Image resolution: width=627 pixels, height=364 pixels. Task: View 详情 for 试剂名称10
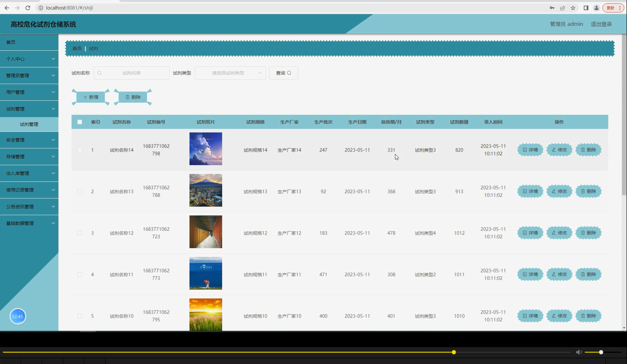tap(530, 316)
